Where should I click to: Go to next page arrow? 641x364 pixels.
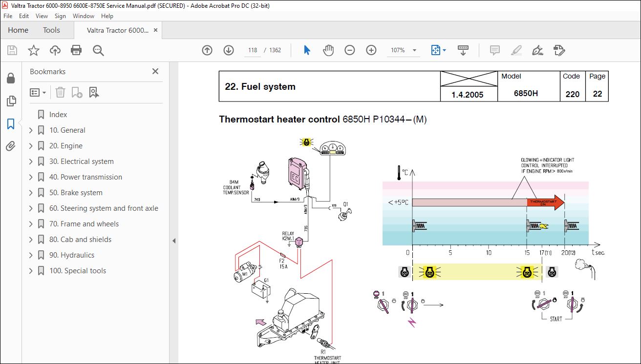click(229, 50)
